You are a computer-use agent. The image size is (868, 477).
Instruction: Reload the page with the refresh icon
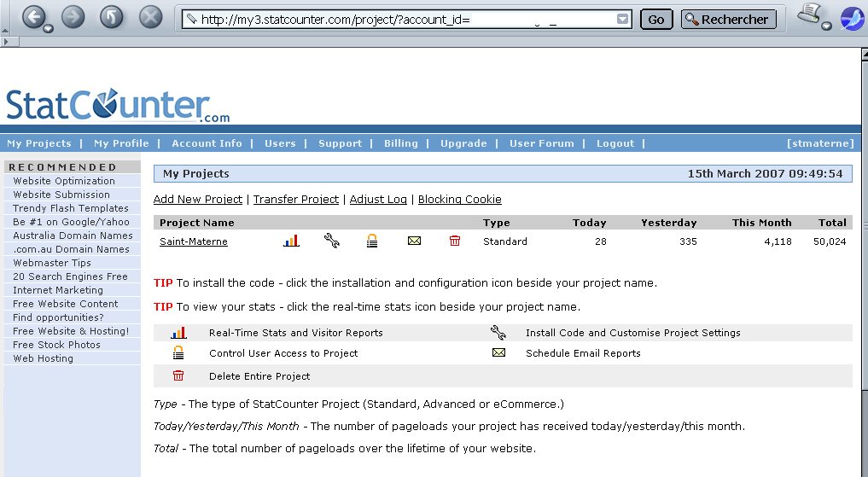point(111,17)
